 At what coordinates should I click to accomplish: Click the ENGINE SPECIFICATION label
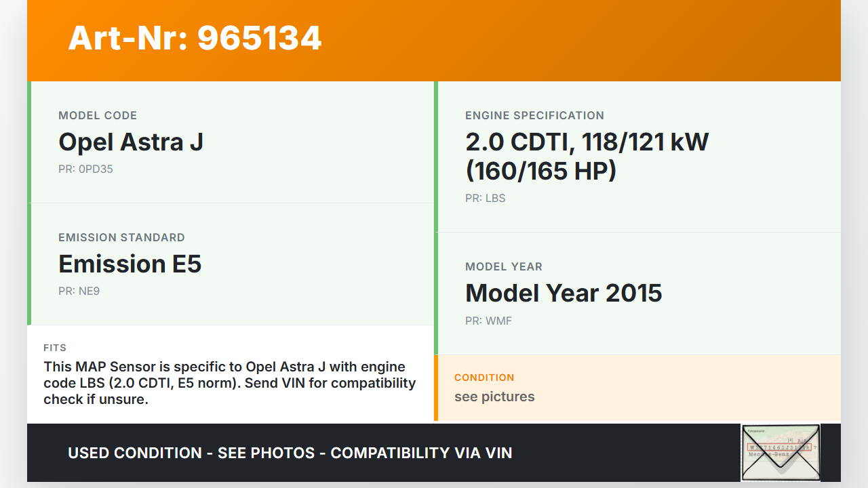[534, 116]
